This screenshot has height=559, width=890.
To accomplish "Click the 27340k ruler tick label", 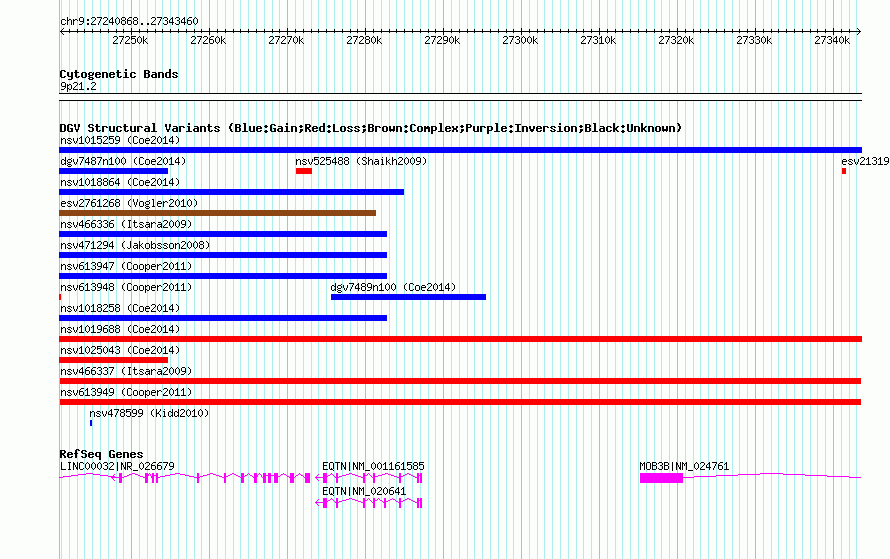I will pos(832,40).
